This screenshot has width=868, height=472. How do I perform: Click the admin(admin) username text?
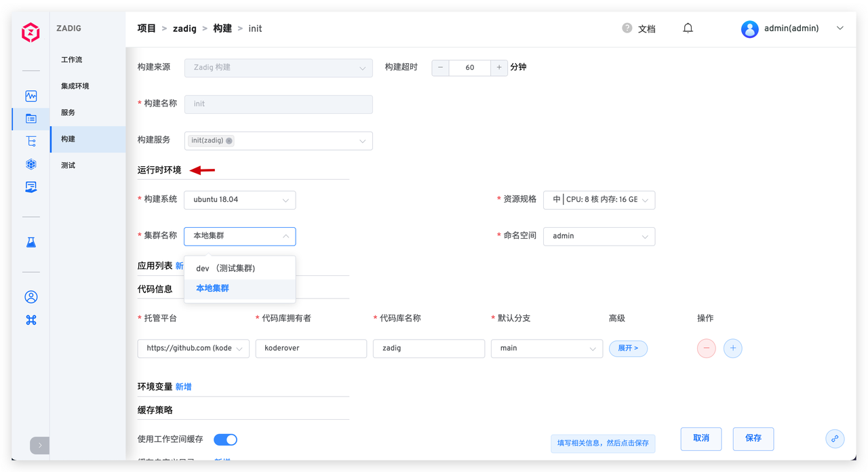pos(791,28)
